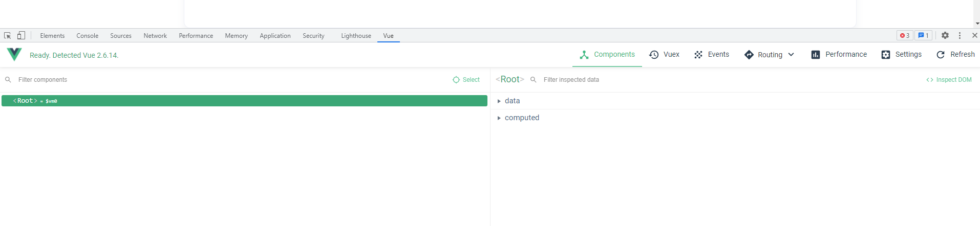Switch to the Application tab
Screen dimensions: 980x226
[275, 36]
